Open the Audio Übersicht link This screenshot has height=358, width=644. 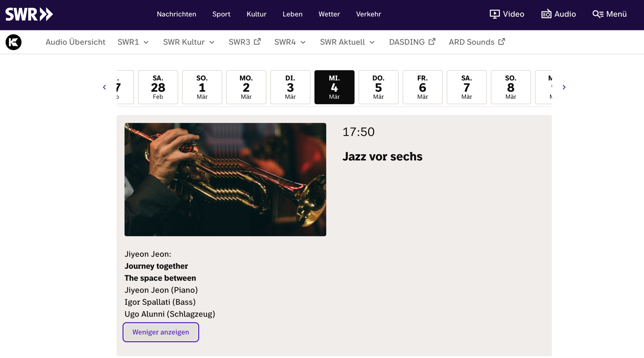point(75,42)
